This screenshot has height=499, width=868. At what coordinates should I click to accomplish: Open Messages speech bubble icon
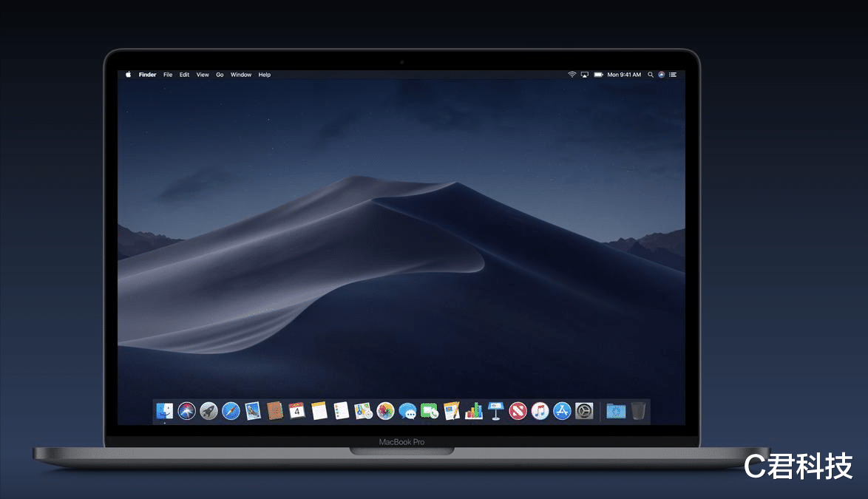click(407, 411)
